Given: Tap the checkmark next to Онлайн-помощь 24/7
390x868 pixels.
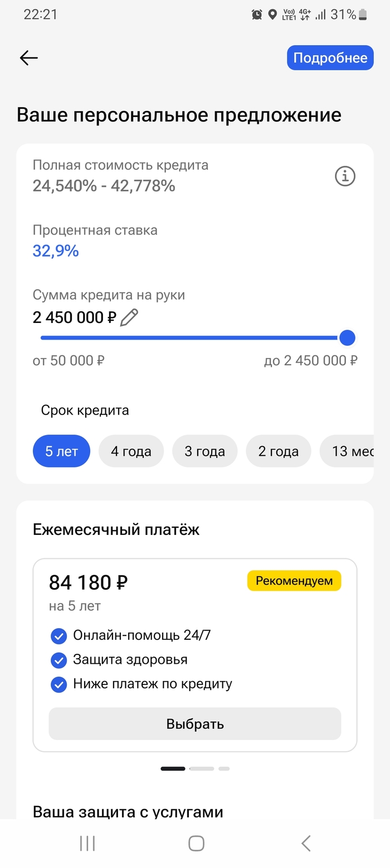Looking at the screenshot, I should 58,635.
